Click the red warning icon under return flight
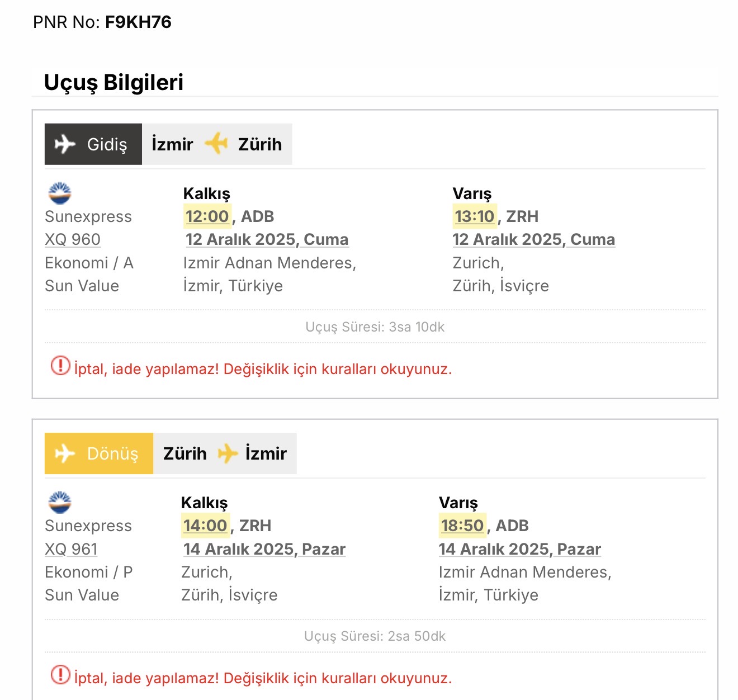This screenshot has height=700, width=738. coord(60,675)
